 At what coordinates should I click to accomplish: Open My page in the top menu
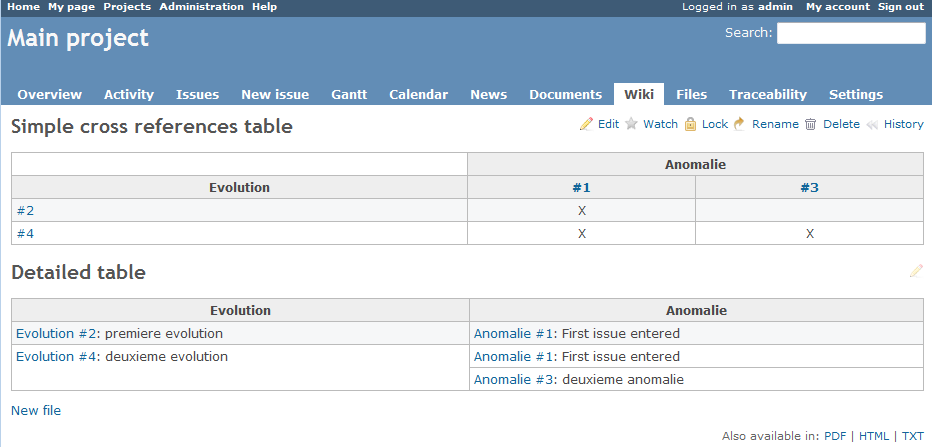coord(71,7)
